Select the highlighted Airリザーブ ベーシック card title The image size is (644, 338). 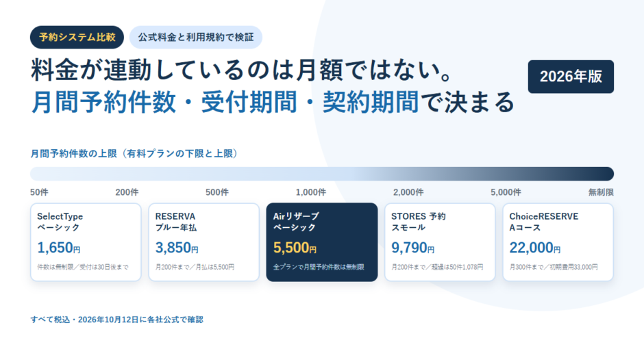(296, 222)
